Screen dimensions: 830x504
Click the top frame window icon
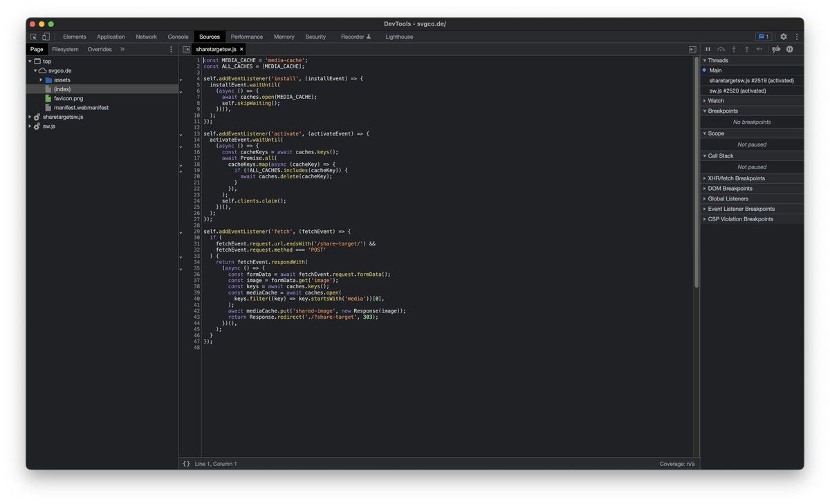point(37,62)
